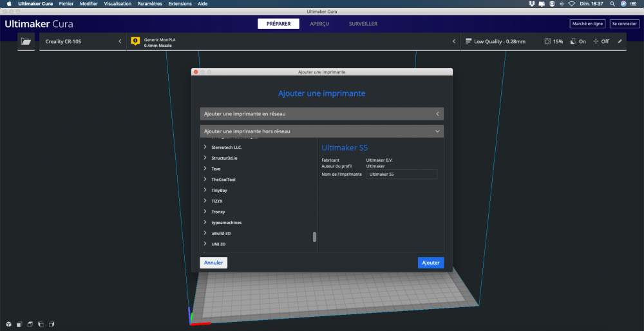Expand the Structur3d.io manufacturer
Screen dimensions: 644x331
[x=205, y=158]
